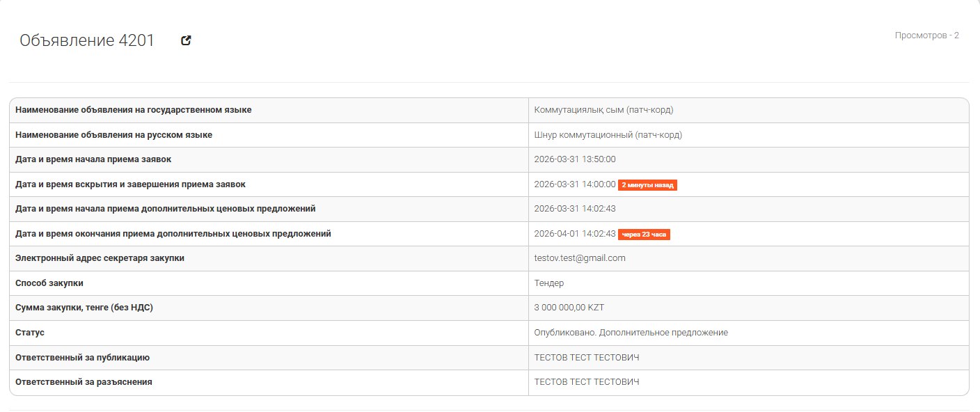Image resolution: width=980 pixels, height=412 pixels.
Task: Select the "Коммутациялық сым (патч-корд)" name value
Action: coord(603,110)
